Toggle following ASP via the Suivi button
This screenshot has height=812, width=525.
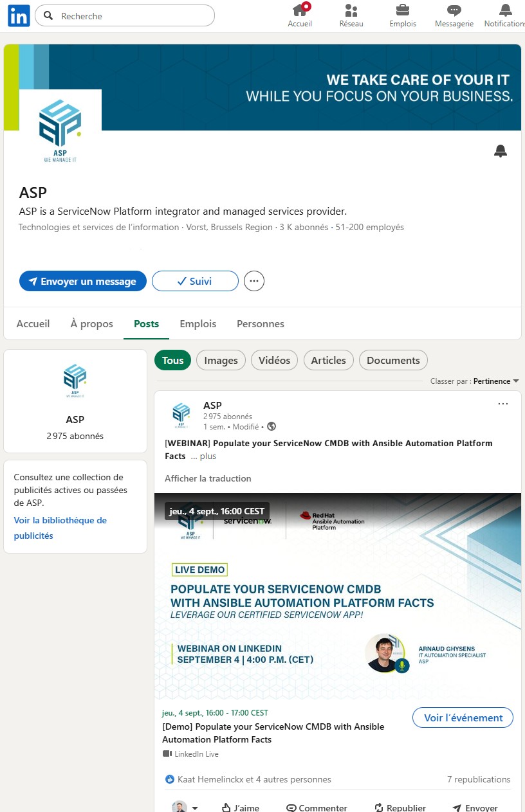point(195,281)
